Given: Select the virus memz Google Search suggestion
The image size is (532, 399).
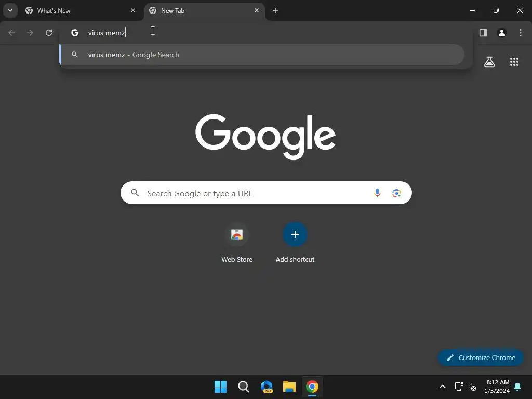Looking at the screenshot, I should (x=262, y=55).
